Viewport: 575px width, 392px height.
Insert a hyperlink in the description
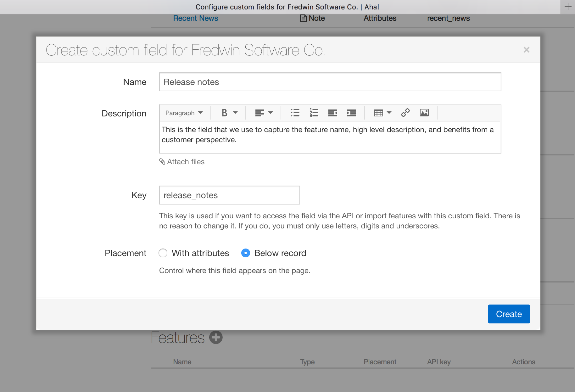point(405,113)
